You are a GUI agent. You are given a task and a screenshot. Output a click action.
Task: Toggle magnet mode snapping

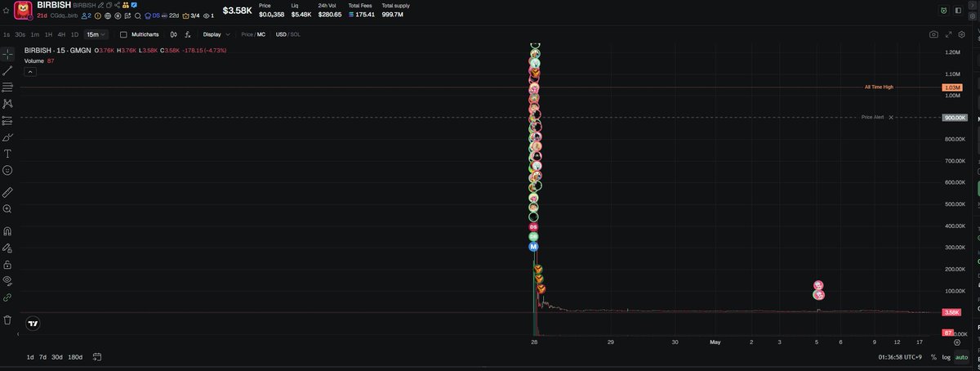(7, 231)
